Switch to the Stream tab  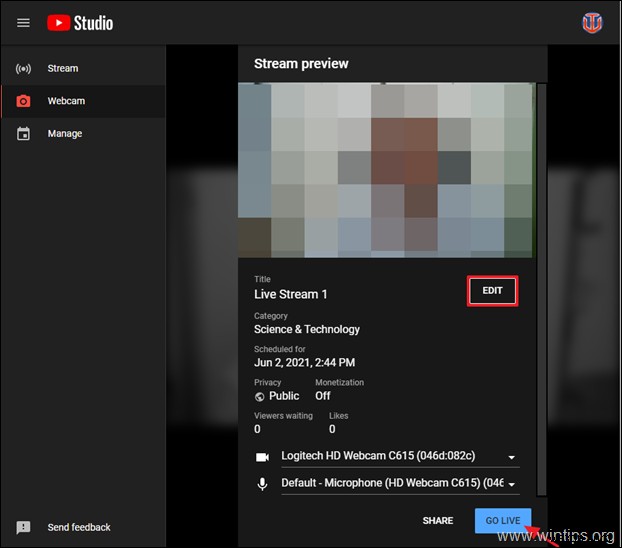(x=83, y=69)
